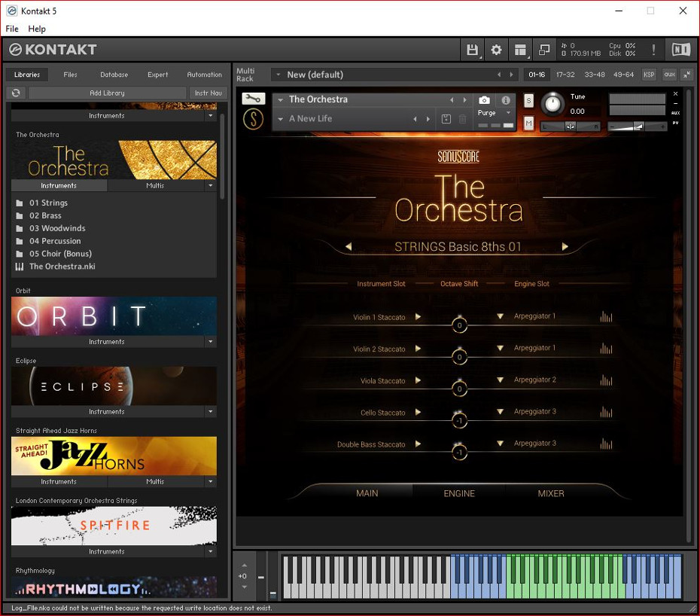Open instrument edit wrench icon
This screenshot has width=700, height=616.
[x=254, y=99]
